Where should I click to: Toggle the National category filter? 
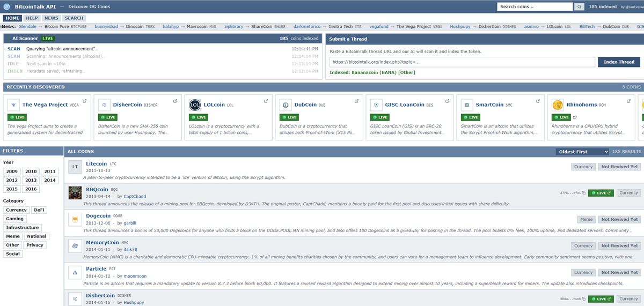coord(36,236)
